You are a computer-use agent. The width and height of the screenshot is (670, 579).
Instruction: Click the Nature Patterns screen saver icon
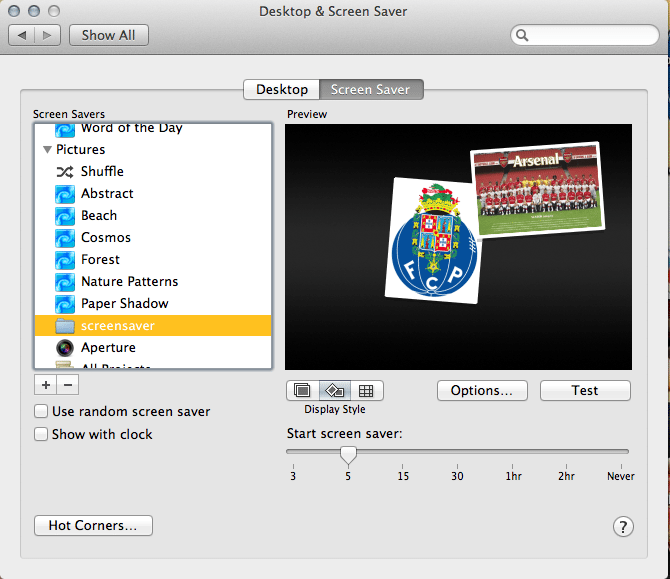coord(65,282)
